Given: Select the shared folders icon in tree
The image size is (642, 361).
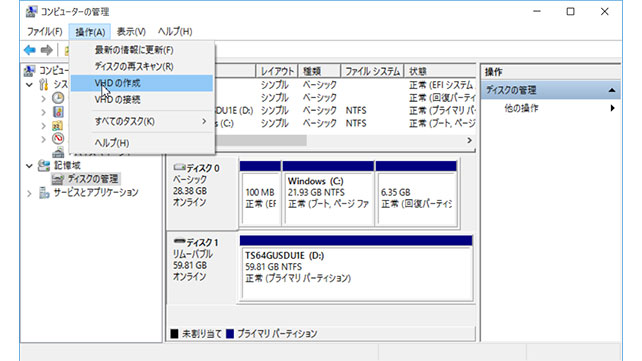Looking at the screenshot, I should coord(58,125).
